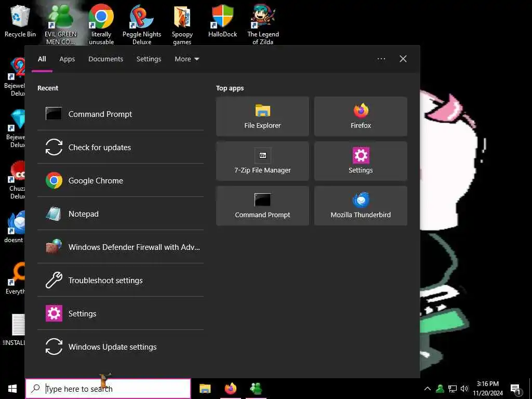The image size is (532, 399).
Task: Click the Type here to search box
Action: [x=108, y=389]
